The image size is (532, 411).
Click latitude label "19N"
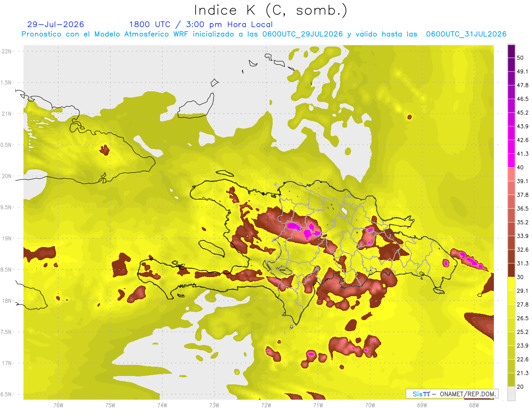click(x=6, y=239)
